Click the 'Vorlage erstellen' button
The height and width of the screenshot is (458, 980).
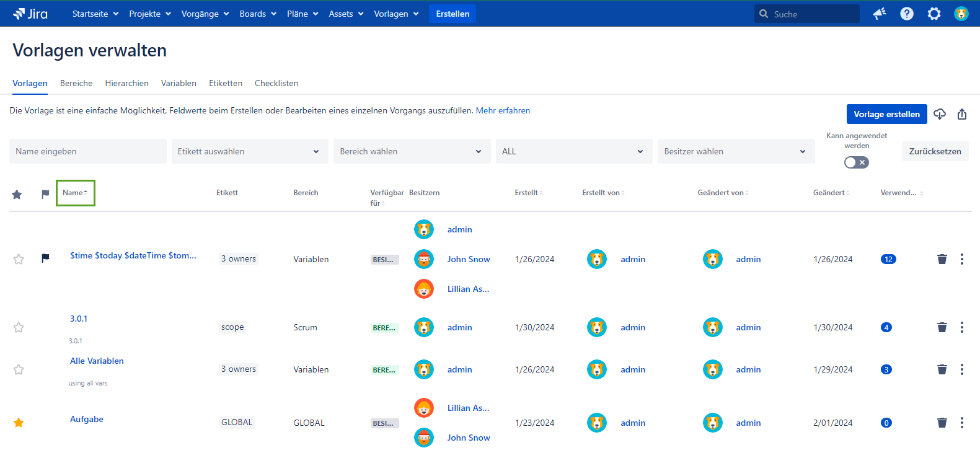click(886, 114)
